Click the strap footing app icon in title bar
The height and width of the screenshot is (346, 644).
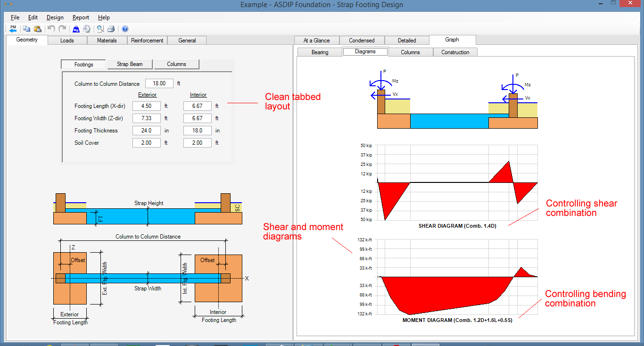[8, 5]
